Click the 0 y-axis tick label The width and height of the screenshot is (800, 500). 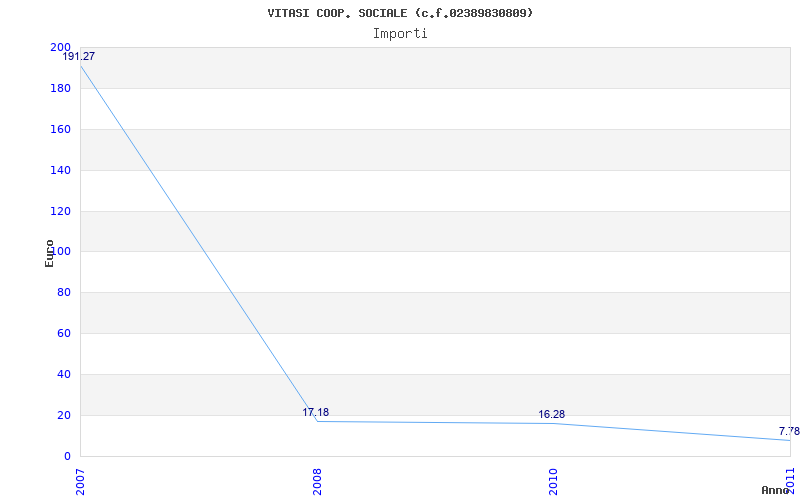[67, 456]
